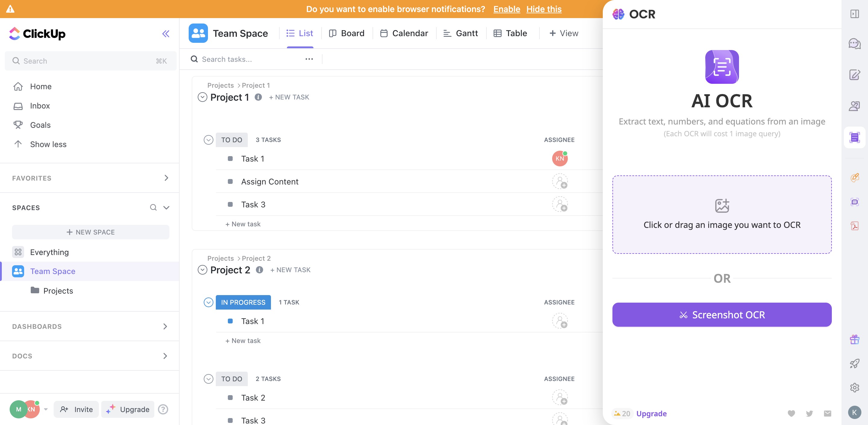Click the Invite button
868x425 pixels.
click(76, 410)
